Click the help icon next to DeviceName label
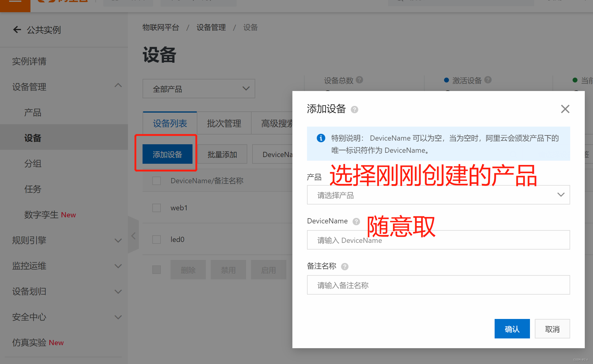 click(356, 222)
